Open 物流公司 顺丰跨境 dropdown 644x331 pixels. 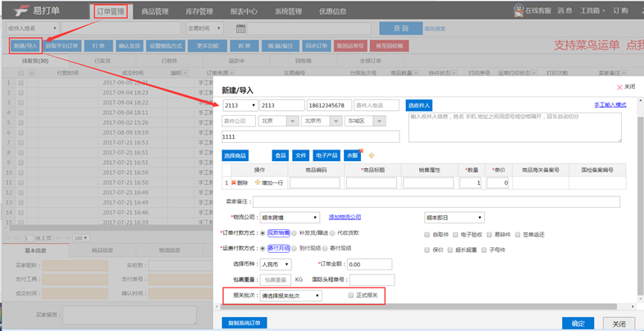point(290,218)
